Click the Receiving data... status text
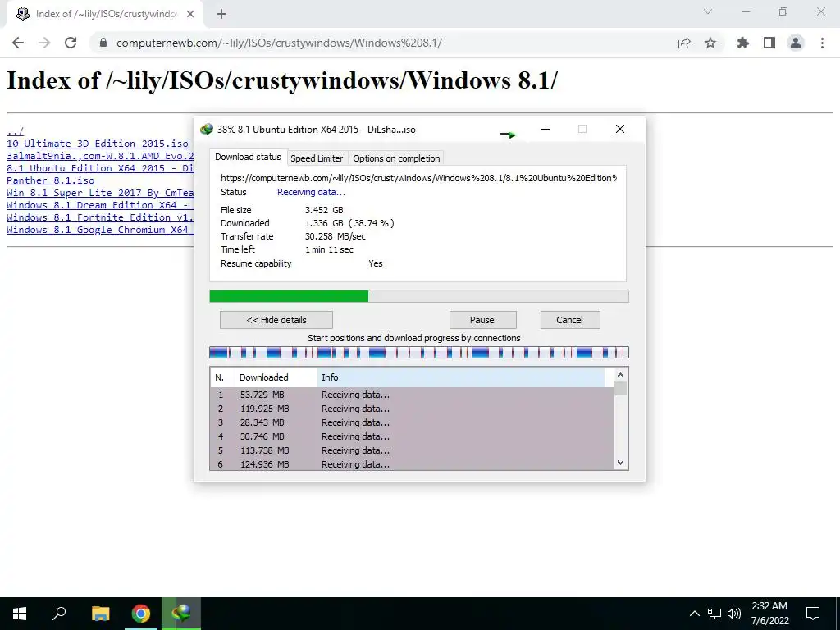The image size is (840, 630). 311,192
